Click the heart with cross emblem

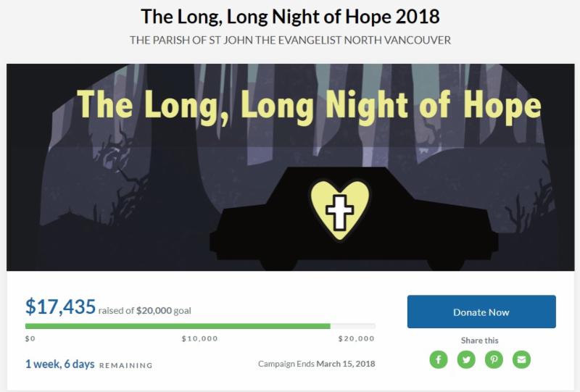[340, 205]
